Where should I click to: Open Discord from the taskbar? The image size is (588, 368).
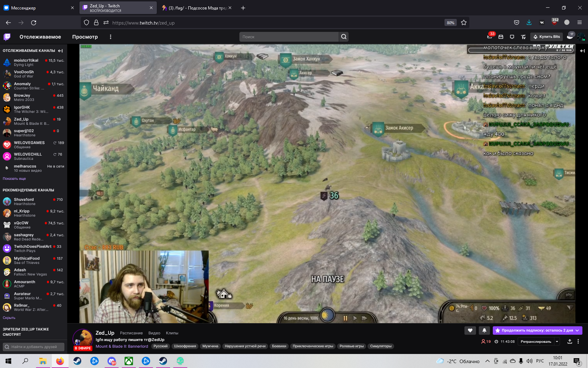pyautogui.click(x=112, y=361)
